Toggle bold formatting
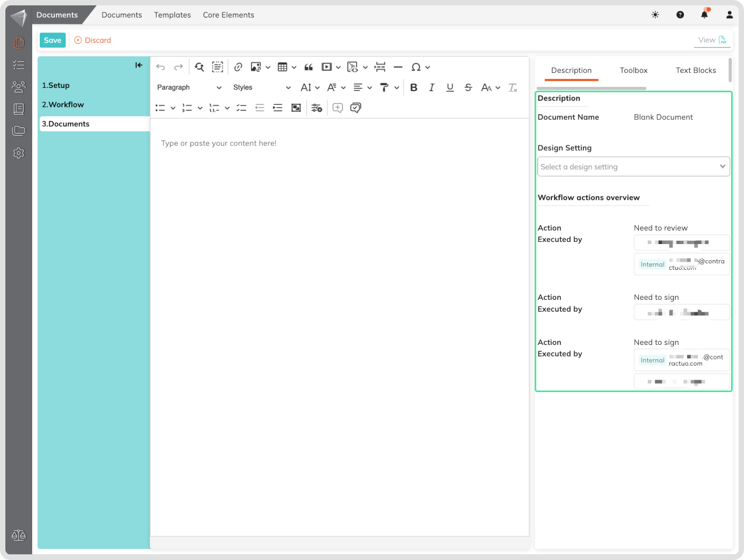 tap(413, 87)
